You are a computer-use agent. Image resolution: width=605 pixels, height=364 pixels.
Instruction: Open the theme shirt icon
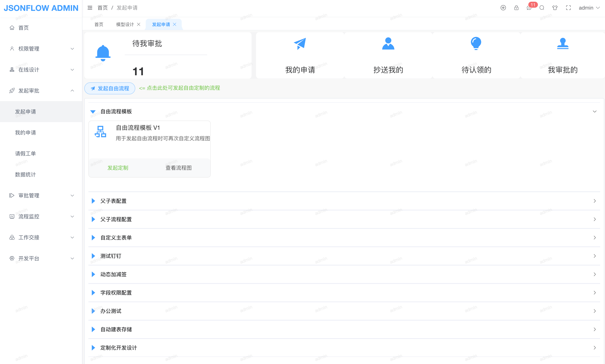click(555, 8)
